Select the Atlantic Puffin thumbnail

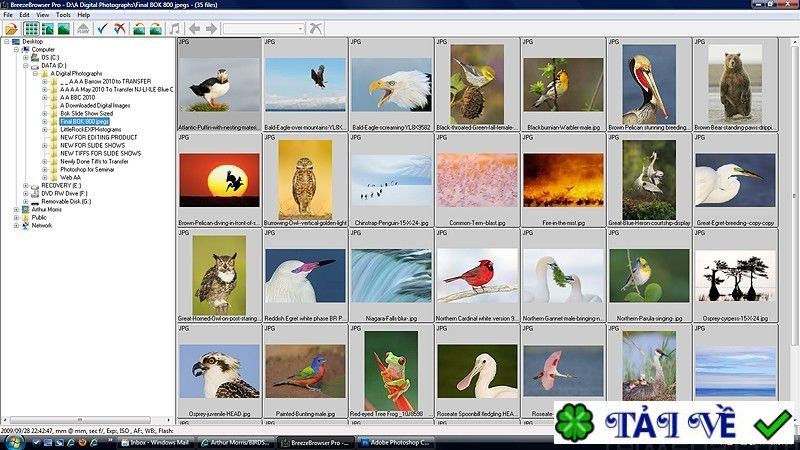[x=219, y=84]
